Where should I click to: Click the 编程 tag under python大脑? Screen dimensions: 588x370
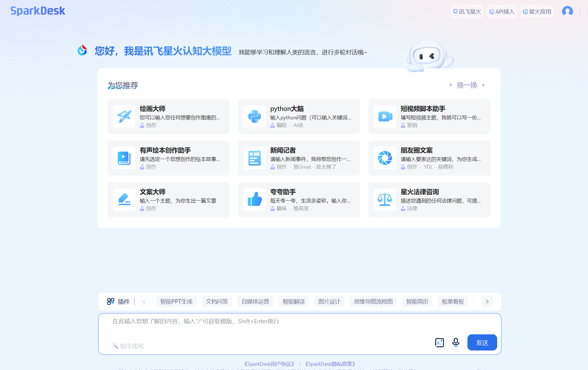pos(282,125)
